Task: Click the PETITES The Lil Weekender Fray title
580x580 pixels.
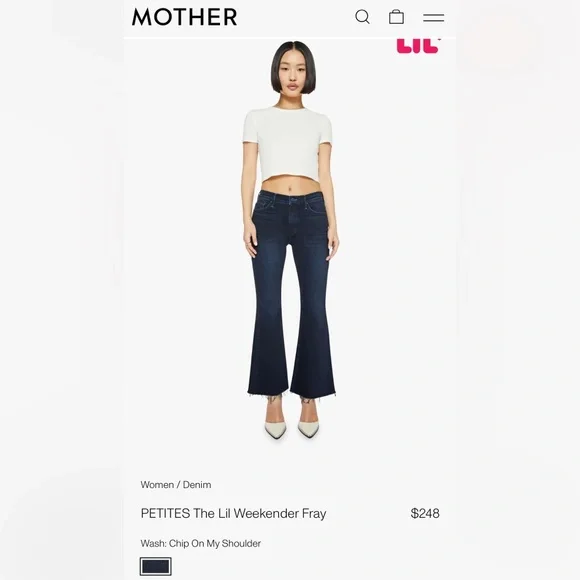Action: pos(233,513)
